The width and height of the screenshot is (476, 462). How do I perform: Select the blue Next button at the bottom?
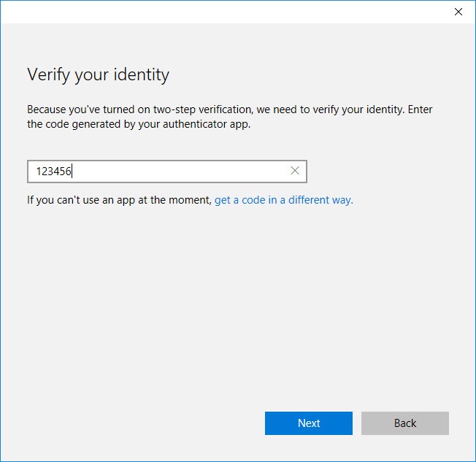[x=308, y=423]
